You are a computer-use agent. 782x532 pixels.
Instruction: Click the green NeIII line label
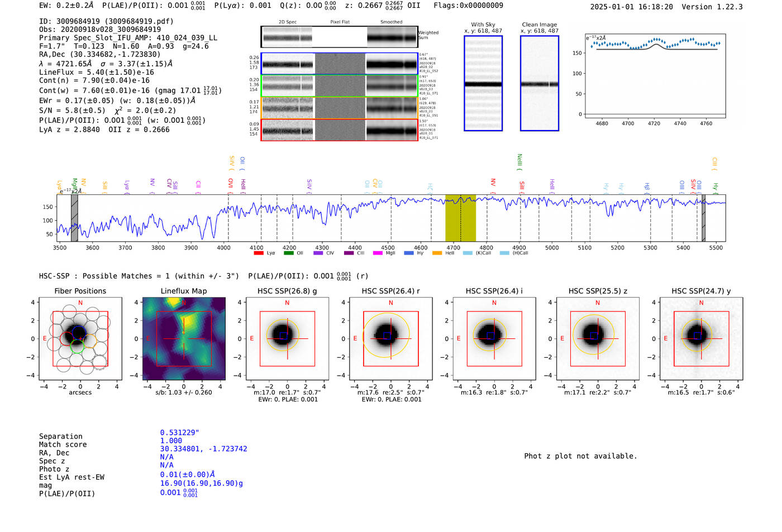pos(519,161)
